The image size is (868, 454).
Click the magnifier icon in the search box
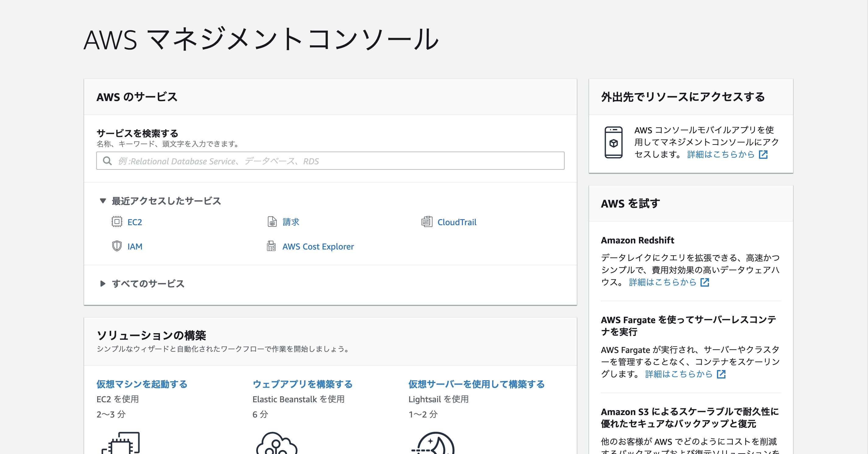coord(107,161)
